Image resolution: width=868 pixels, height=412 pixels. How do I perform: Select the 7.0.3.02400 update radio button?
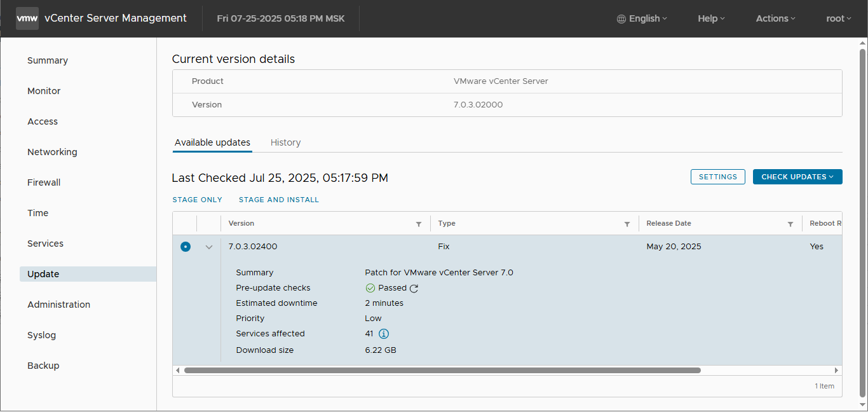(185, 247)
